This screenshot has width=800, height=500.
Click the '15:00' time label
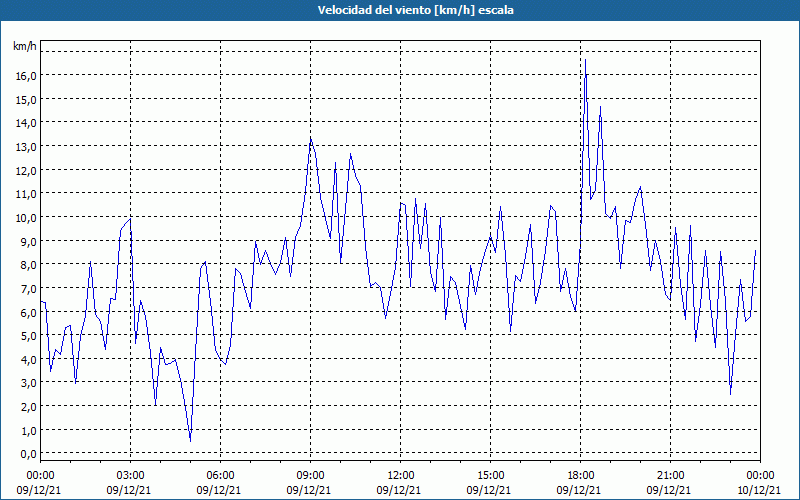pos(490,476)
